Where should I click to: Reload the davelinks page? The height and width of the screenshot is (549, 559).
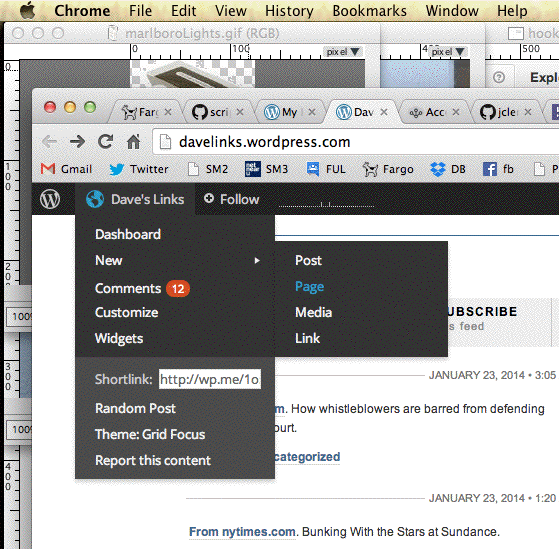(106, 142)
